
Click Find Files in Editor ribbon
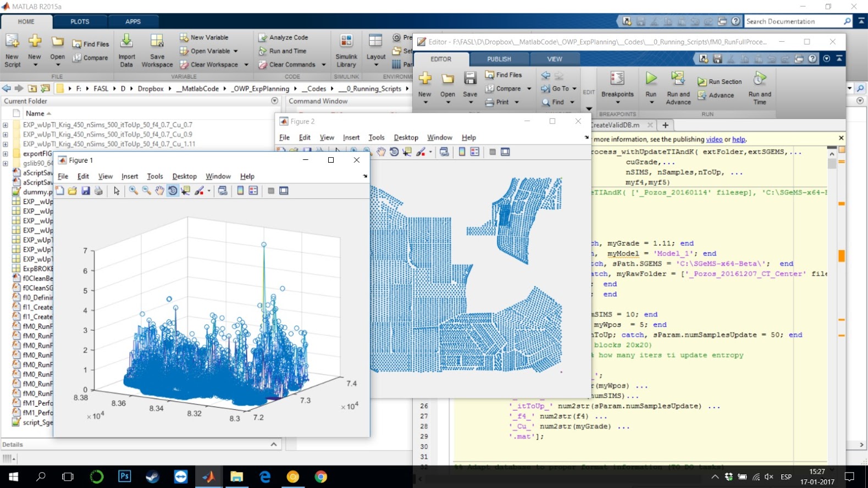503,75
